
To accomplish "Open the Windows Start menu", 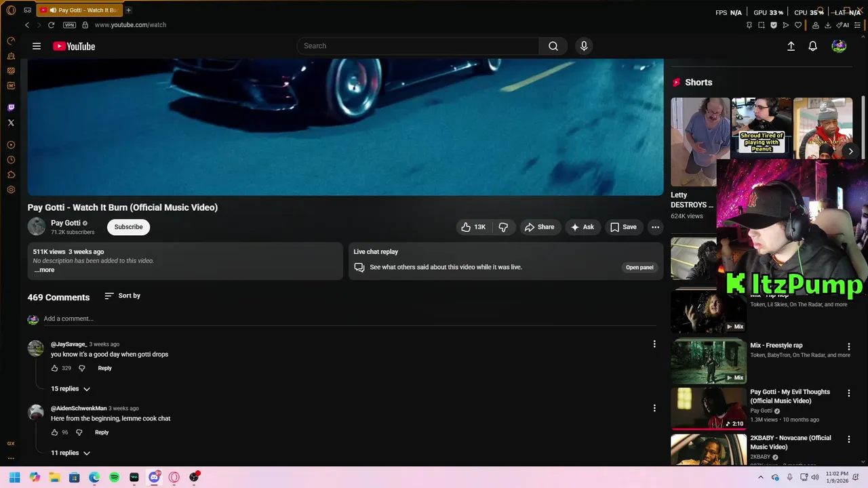I will [14, 477].
